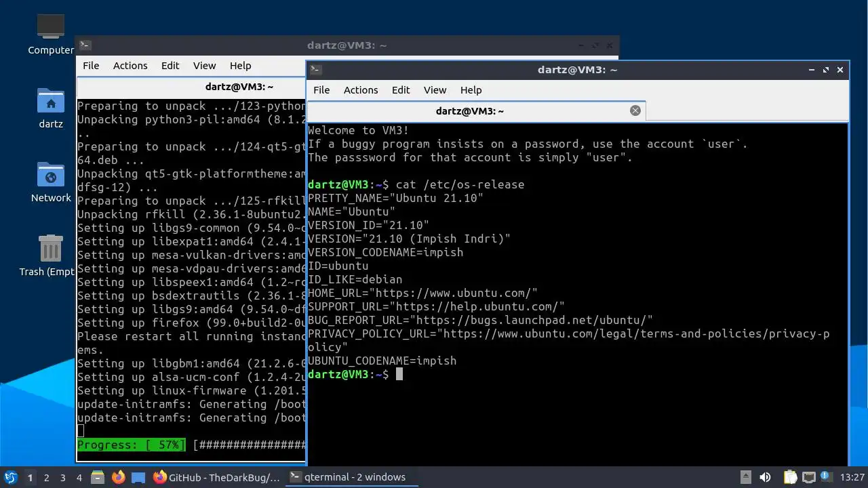Click the VERSION_CODENAME=impish line

385,252
